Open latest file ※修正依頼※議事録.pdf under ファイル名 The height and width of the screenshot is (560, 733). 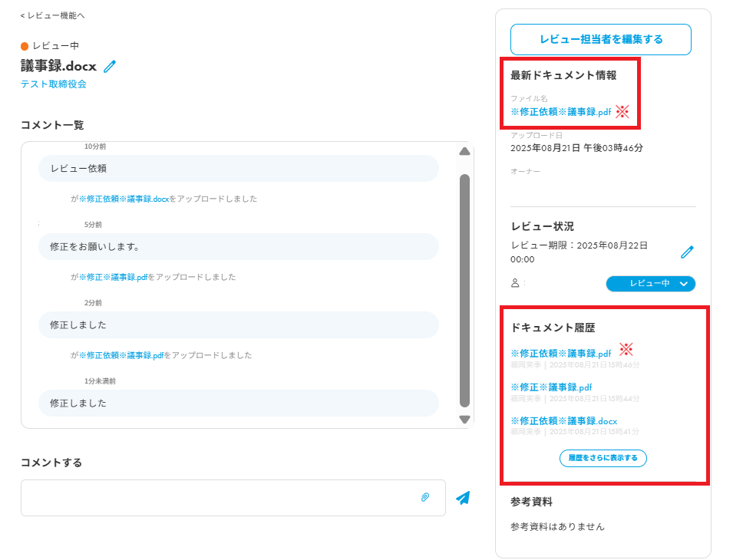[x=560, y=112]
